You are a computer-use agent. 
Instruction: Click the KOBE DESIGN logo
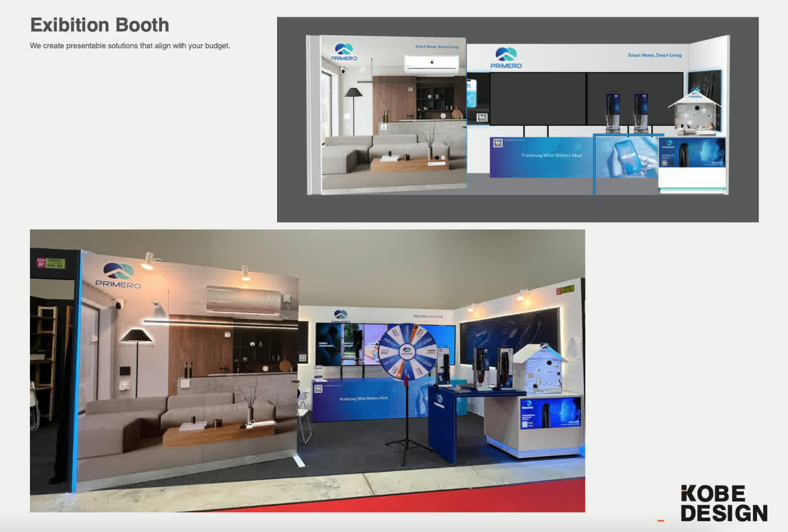(724, 503)
